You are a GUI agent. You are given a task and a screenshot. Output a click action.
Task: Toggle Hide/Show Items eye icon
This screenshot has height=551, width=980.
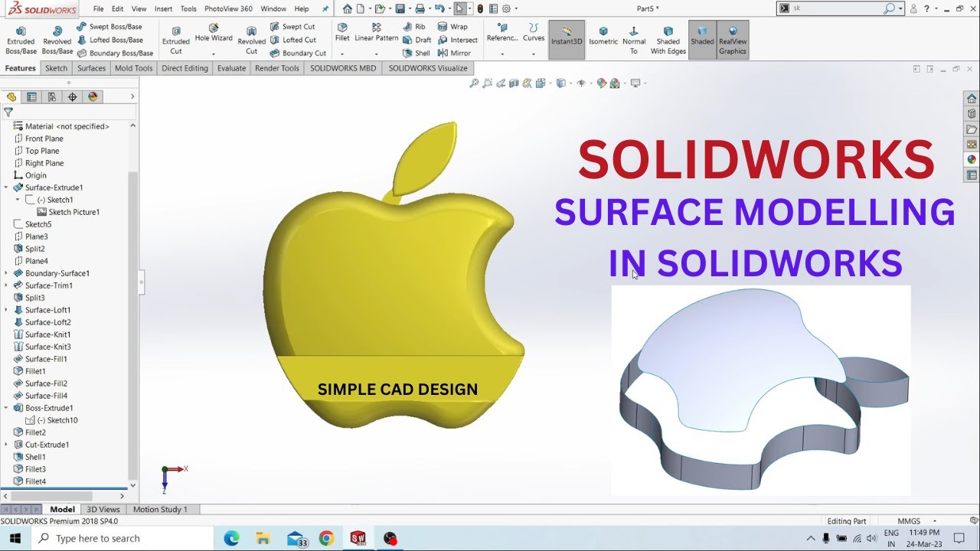[x=581, y=83]
